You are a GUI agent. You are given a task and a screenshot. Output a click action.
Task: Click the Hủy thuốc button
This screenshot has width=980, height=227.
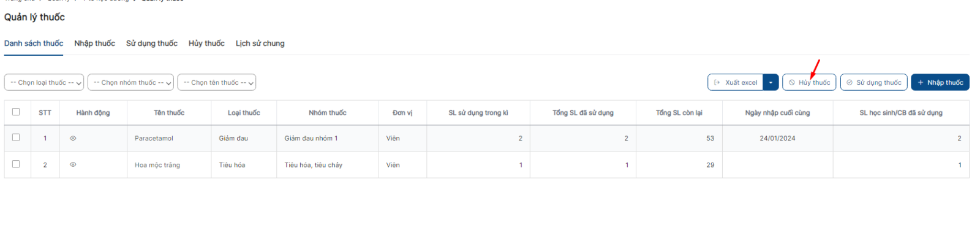coord(809,82)
